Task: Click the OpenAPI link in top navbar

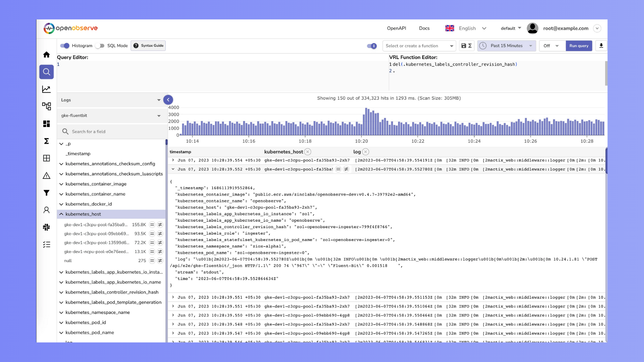Action: click(x=396, y=28)
